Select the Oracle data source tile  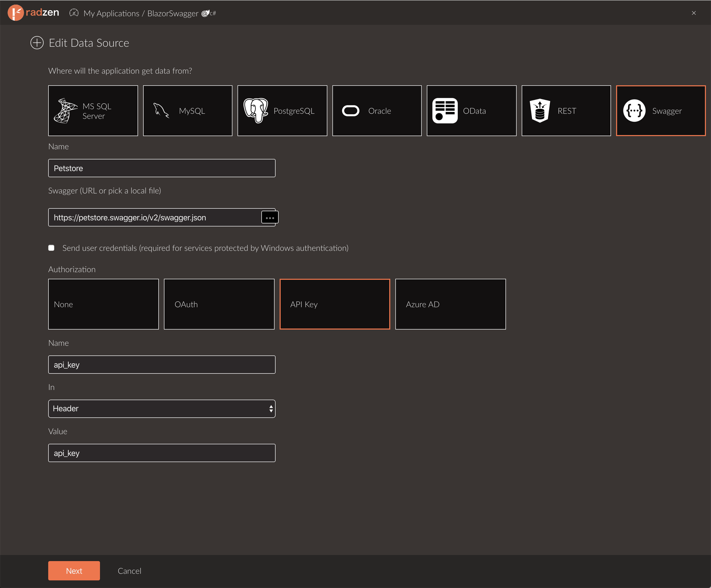pyautogui.click(x=377, y=111)
